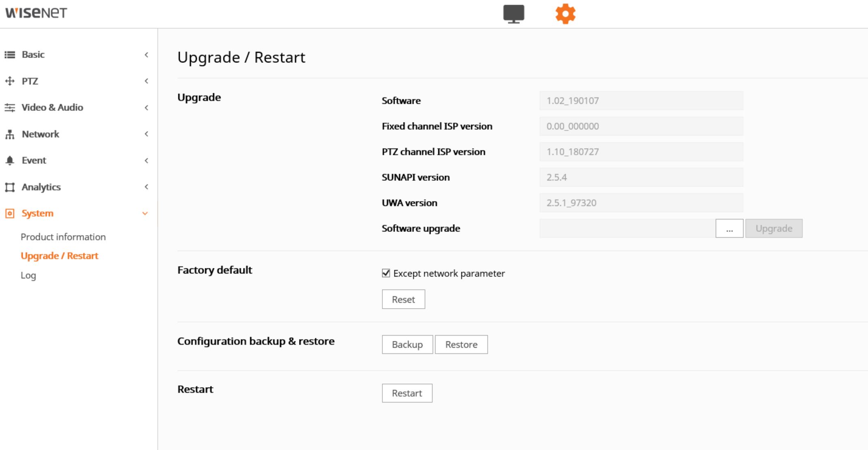Click the PTZ move-arrows icon
868x450 pixels.
point(10,81)
